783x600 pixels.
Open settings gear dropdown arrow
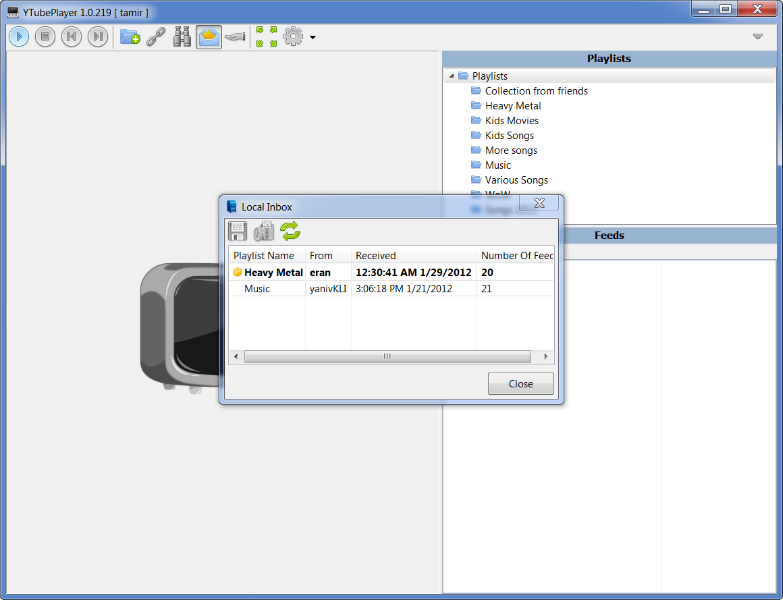pyautogui.click(x=313, y=37)
